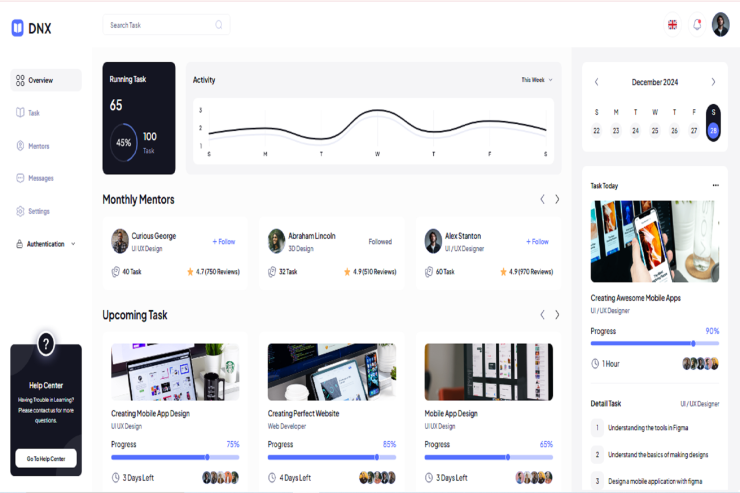
Task: Click the DNX logo icon
Action: point(17,28)
